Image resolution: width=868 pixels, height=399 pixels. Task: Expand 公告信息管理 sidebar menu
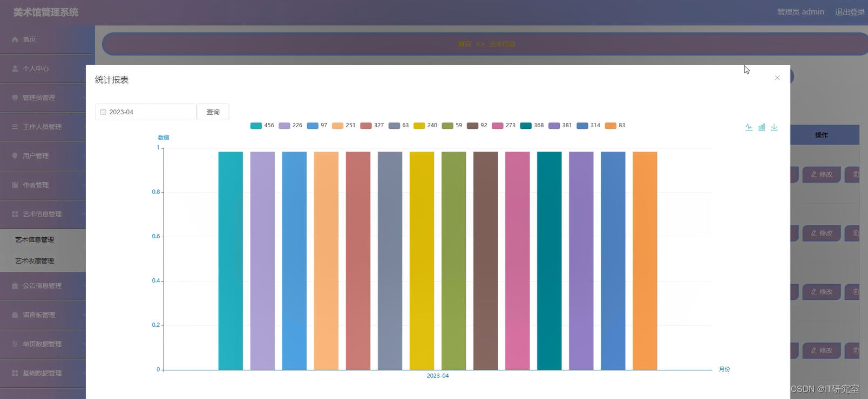coord(43,286)
